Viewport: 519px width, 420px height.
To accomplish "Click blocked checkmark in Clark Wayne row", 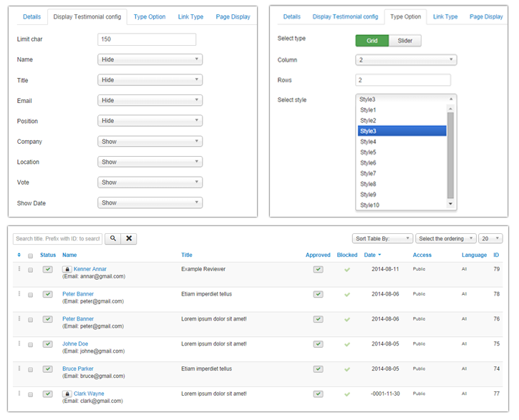I will [347, 394].
